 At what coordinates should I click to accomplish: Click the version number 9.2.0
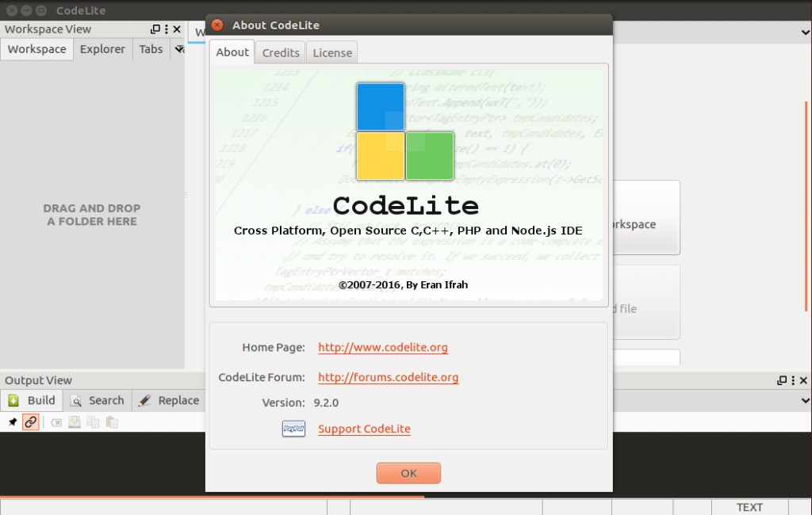326,402
